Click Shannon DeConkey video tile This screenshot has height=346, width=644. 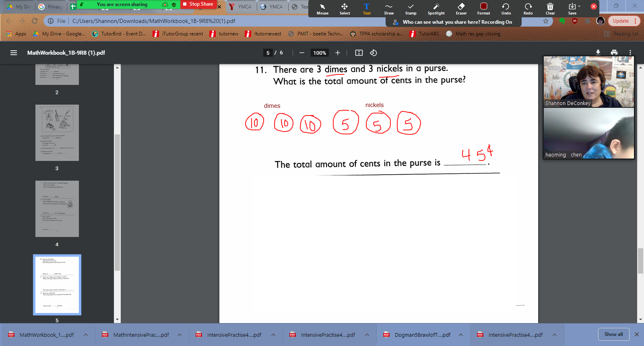point(589,81)
